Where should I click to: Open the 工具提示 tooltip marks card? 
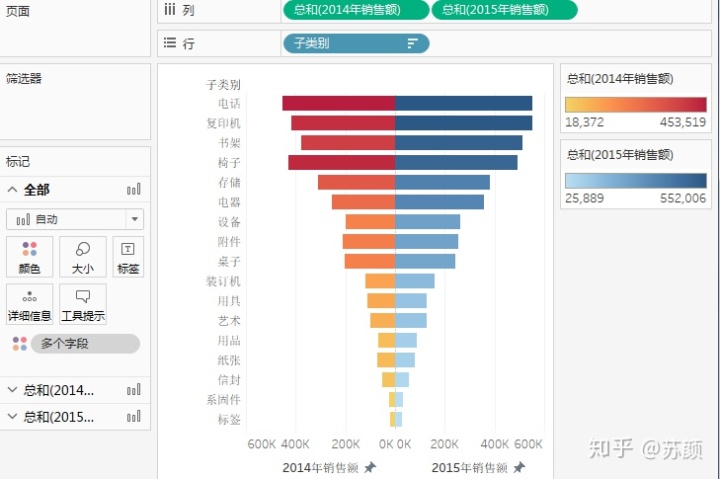click(83, 304)
